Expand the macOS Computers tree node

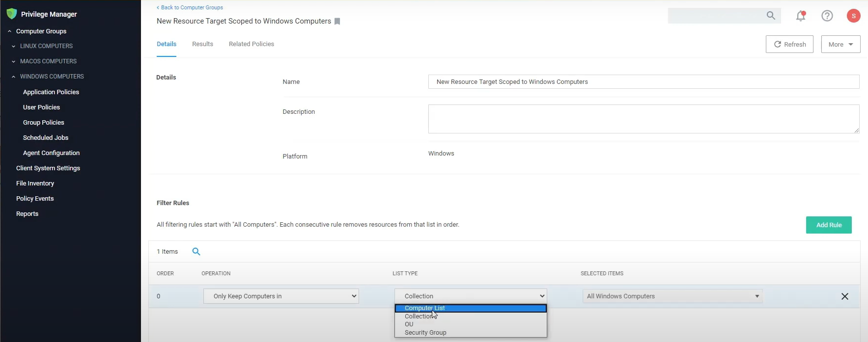click(x=14, y=61)
